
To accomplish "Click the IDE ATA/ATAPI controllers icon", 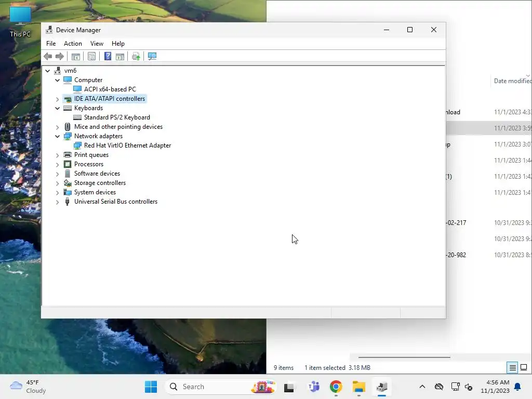I will [68, 99].
